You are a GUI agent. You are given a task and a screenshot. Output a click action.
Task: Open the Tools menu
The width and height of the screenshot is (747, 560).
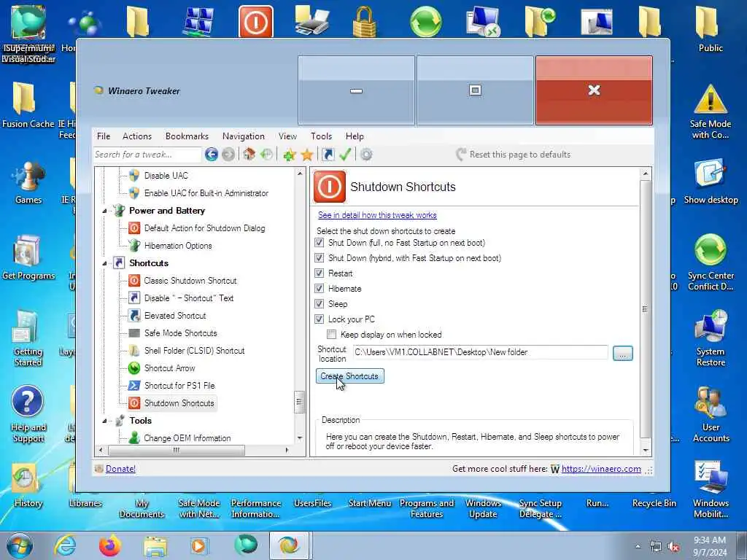click(321, 136)
